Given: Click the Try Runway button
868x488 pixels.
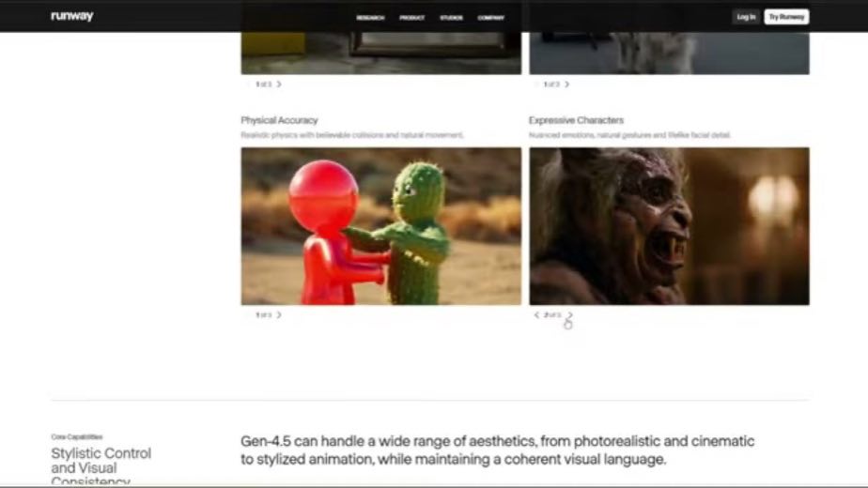Looking at the screenshot, I should click(786, 17).
